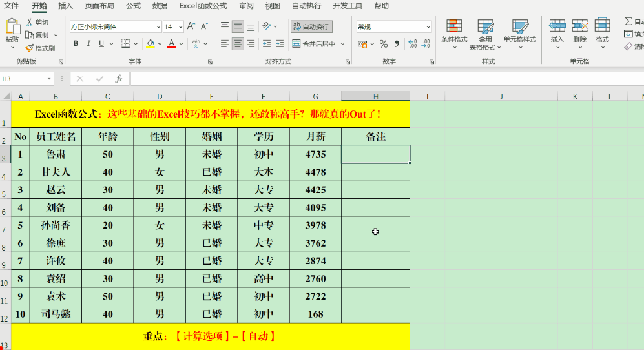Click the Cut scissors icon

tap(29, 22)
